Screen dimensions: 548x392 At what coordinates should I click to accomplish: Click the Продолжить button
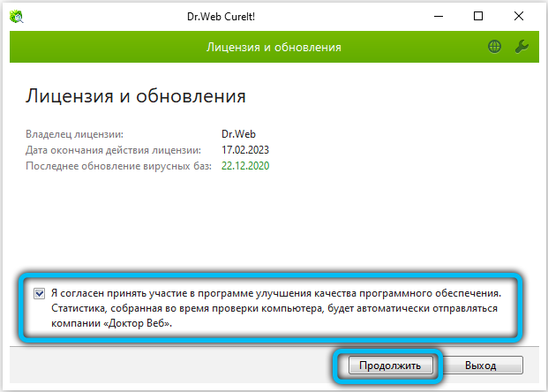pyautogui.click(x=390, y=366)
